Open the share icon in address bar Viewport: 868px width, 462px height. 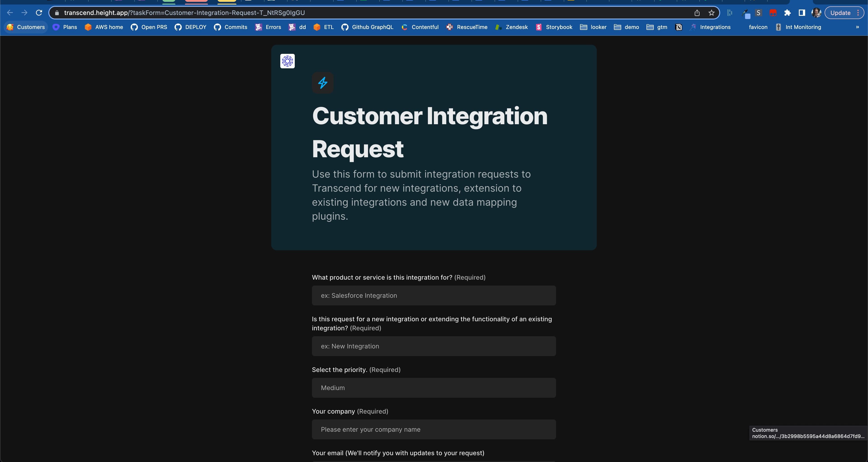pos(697,13)
